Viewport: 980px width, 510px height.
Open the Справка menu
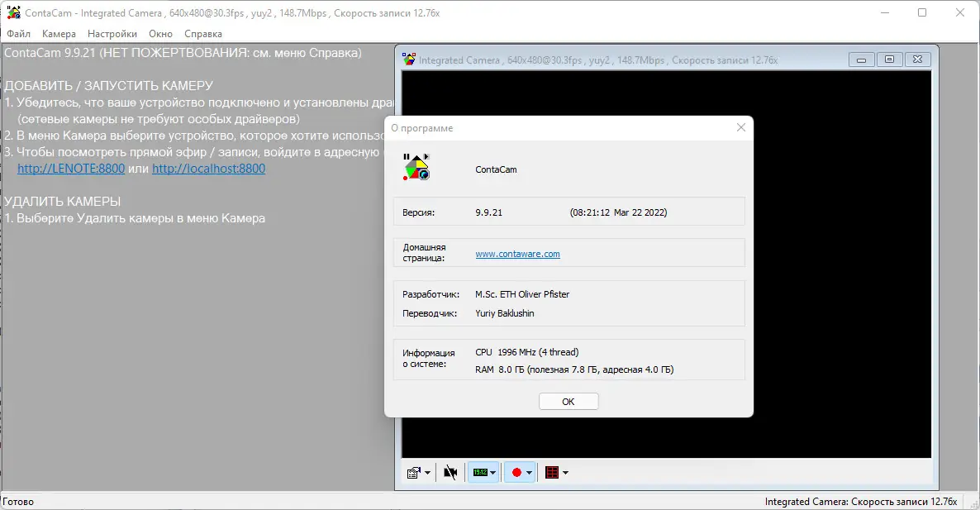coord(203,34)
